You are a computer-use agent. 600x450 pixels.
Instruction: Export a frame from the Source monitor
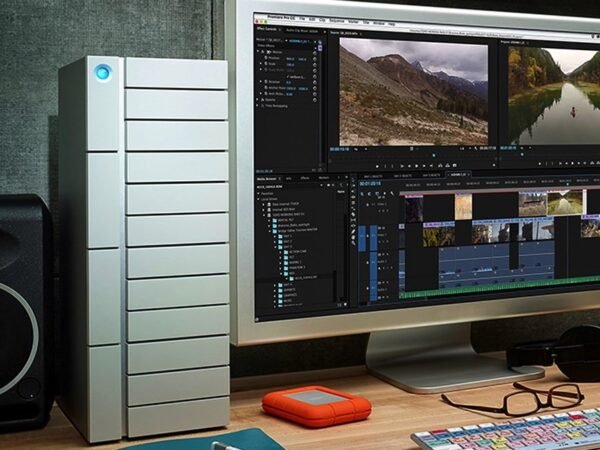point(455,166)
